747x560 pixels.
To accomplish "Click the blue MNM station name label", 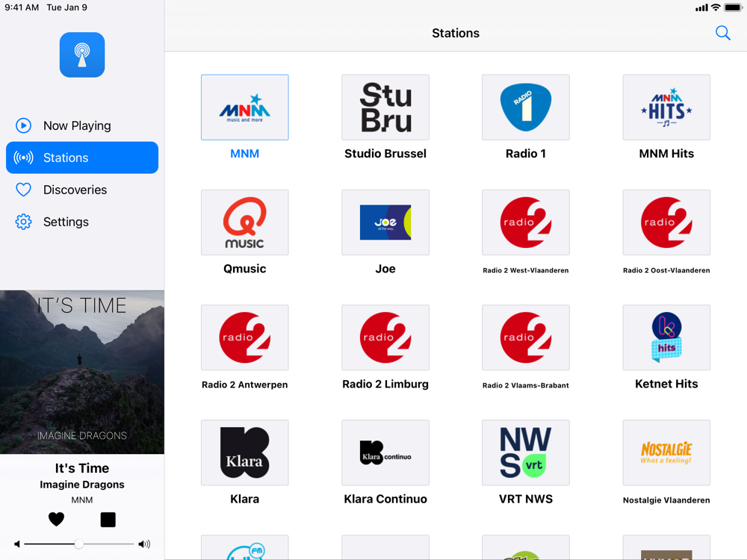I will (245, 154).
